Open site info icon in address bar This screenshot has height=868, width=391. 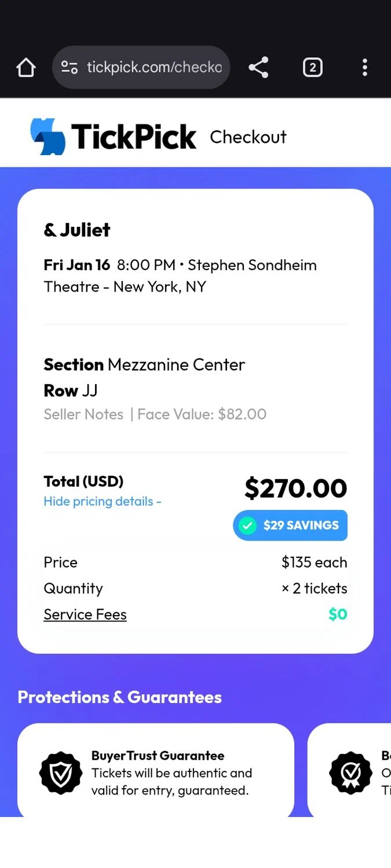pyautogui.click(x=70, y=68)
